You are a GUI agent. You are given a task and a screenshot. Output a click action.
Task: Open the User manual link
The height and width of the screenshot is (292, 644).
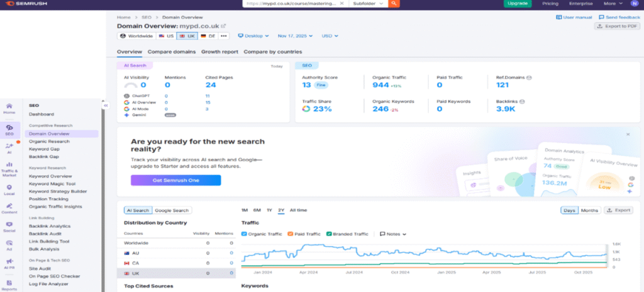(574, 17)
